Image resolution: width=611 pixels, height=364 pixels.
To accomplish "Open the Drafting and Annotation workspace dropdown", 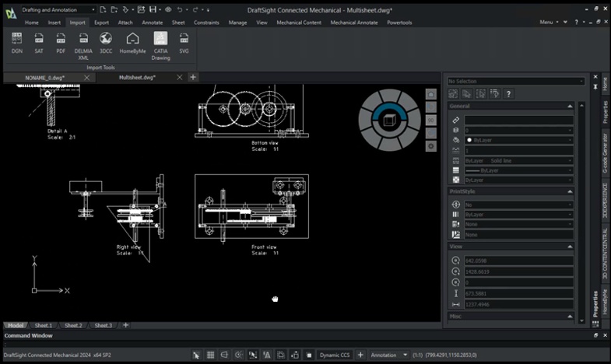I will click(93, 9).
